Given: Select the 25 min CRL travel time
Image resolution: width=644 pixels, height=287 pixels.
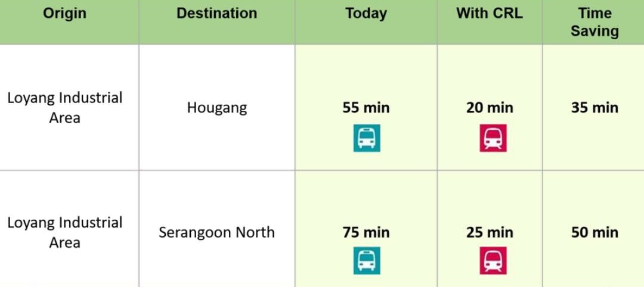Looking at the screenshot, I should point(490,232).
